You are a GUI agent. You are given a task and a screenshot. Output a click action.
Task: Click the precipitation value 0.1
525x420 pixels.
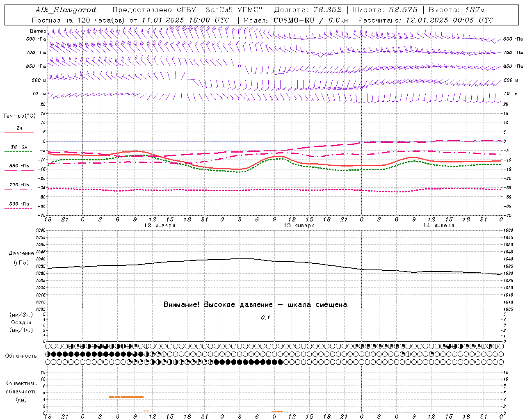pos(265,318)
